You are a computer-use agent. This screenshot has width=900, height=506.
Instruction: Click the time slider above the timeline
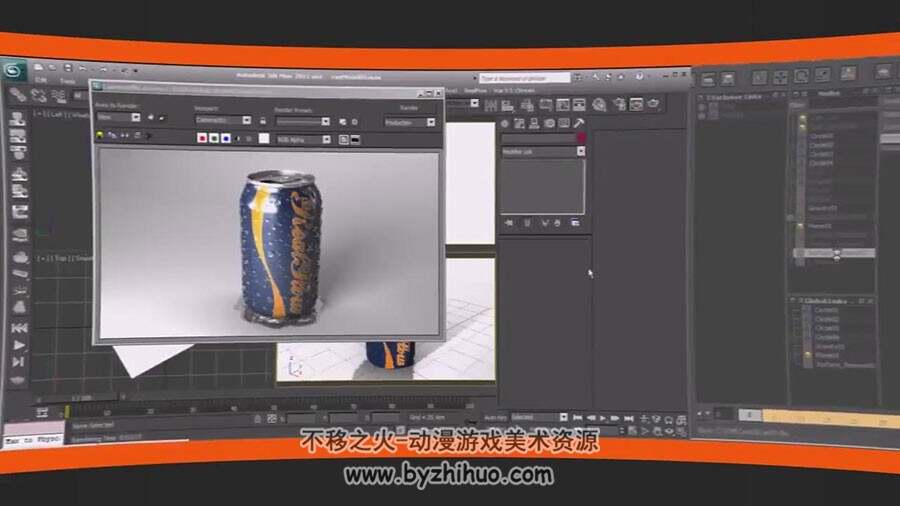(x=80, y=397)
